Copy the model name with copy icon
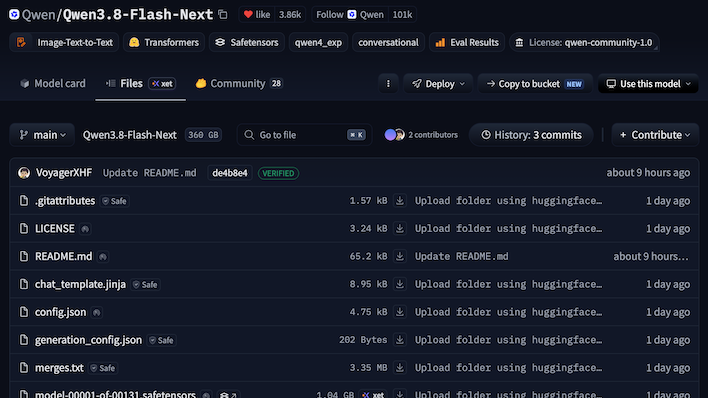 point(223,14)
